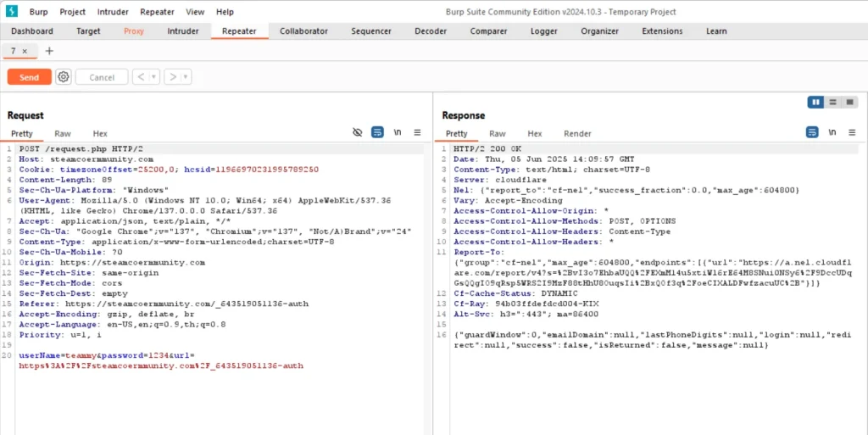
Task: Click Date header in response
Action: click(x=544, y=159)
